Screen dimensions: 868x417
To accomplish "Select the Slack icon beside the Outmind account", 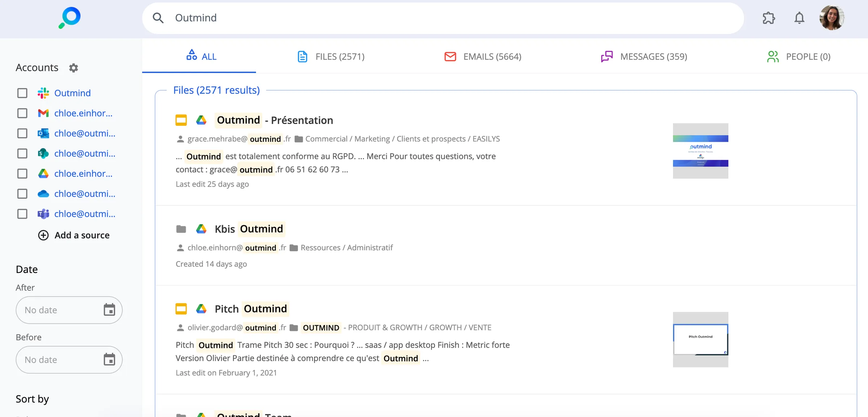I will pyautogui.click(x=43, y=93).
